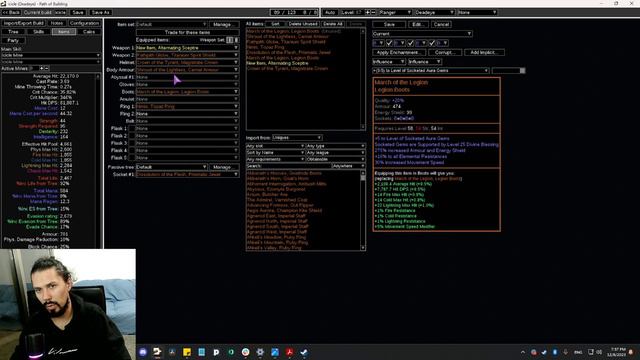Click the Corrupt button

click(x=445, y=52)
